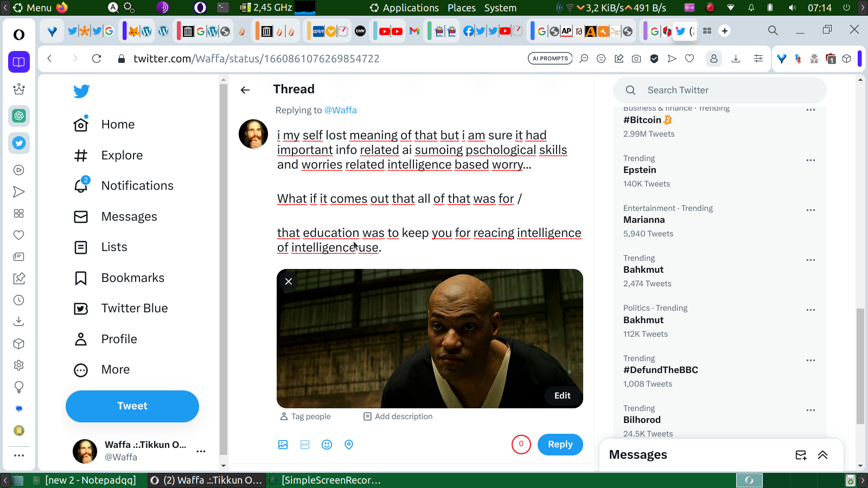
Task: Go to Twitter Home
Action: pyautogui.click(x=104, y=125)
